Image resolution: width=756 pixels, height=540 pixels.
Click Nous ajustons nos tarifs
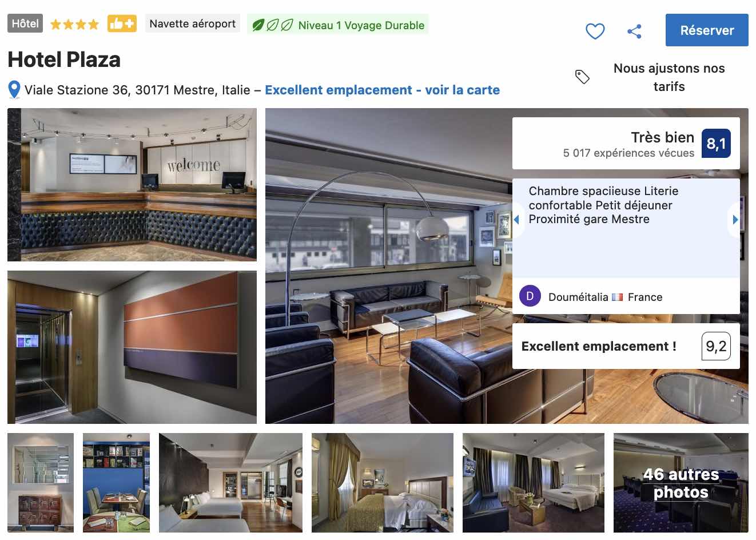pos(669,77)
